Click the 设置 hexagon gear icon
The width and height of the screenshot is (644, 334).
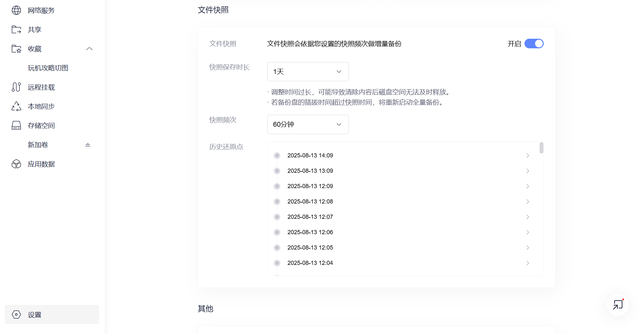(16, 314)
